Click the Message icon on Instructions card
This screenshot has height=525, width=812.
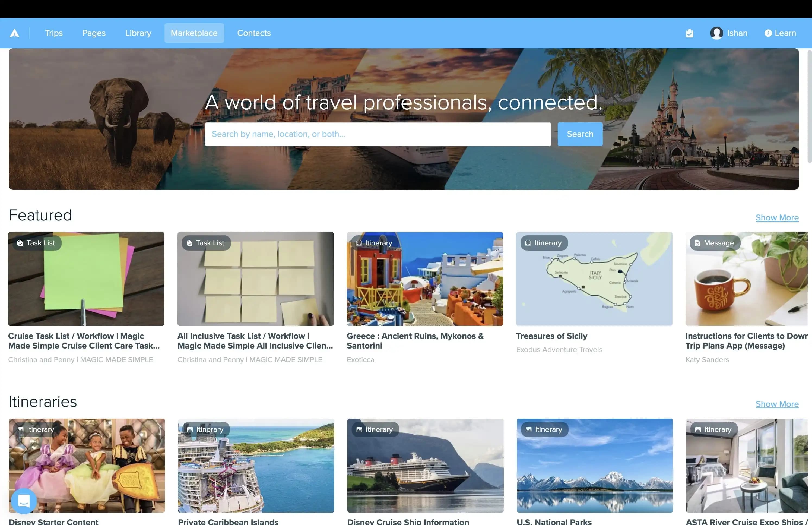(697, 243)
